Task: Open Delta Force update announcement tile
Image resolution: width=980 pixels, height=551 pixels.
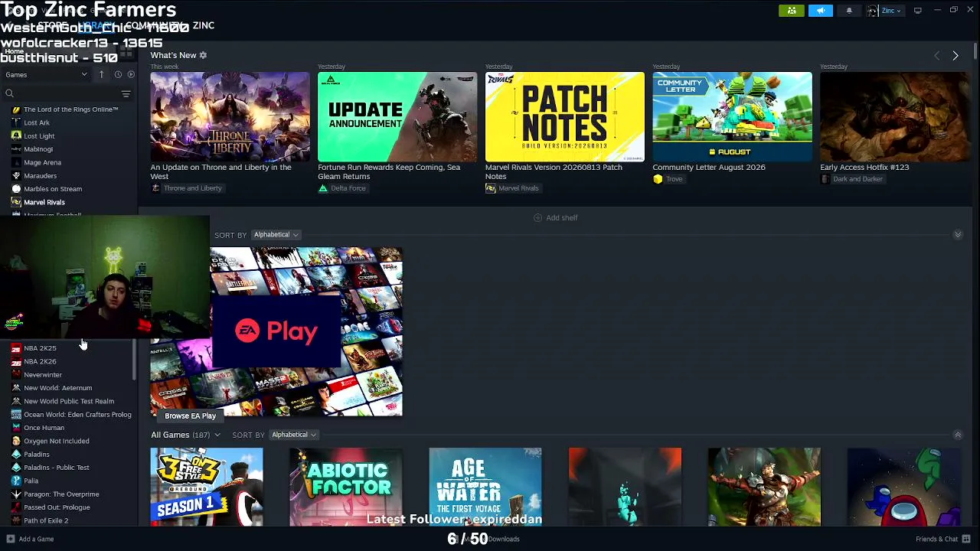Action: click(x=397, y=117)
